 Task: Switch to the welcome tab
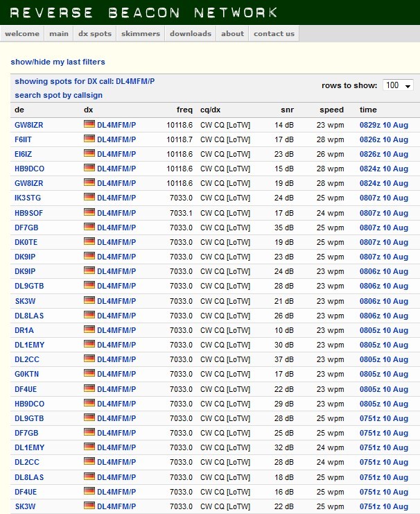(22, 33)
